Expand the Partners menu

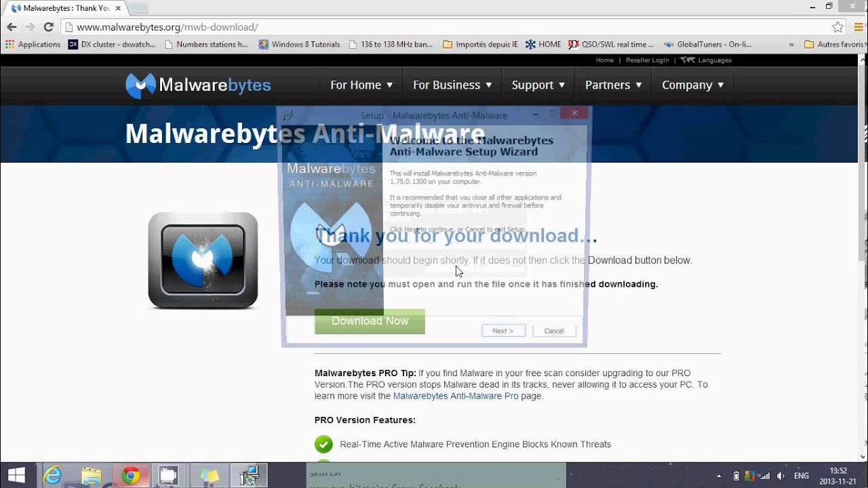pos(614,85)
